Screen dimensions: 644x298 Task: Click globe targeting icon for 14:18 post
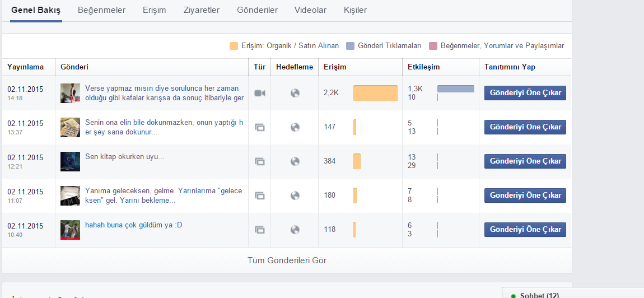pyautogui.click(x=295, y=94)
